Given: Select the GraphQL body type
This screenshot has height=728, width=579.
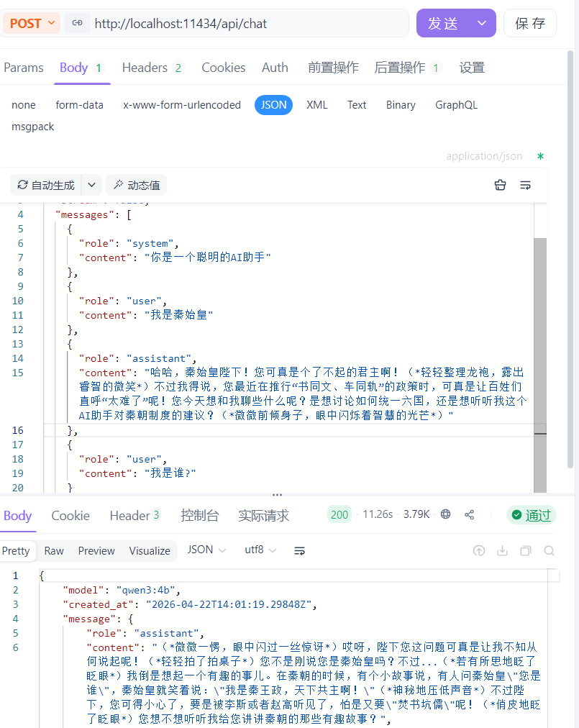Looking at the screenshot, I should pyautogui.click(x=456, y=105).
